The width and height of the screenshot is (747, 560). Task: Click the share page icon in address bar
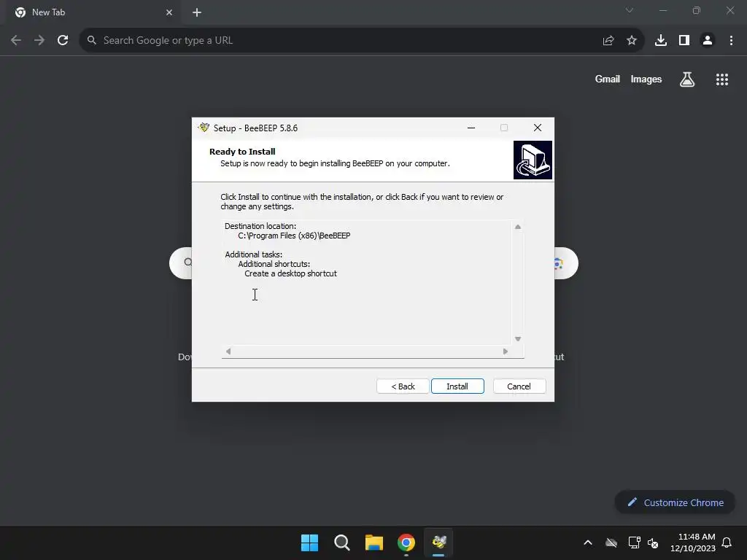(608, 41)
